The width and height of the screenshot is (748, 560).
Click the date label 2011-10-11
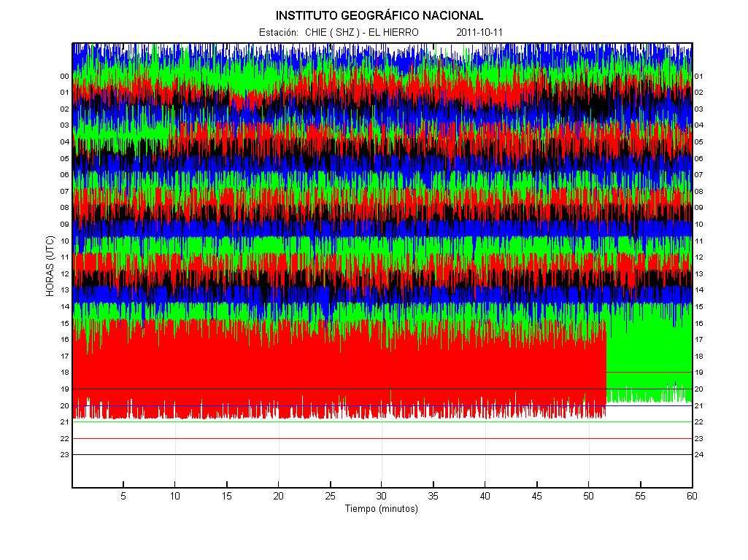[x=479, y=32]
